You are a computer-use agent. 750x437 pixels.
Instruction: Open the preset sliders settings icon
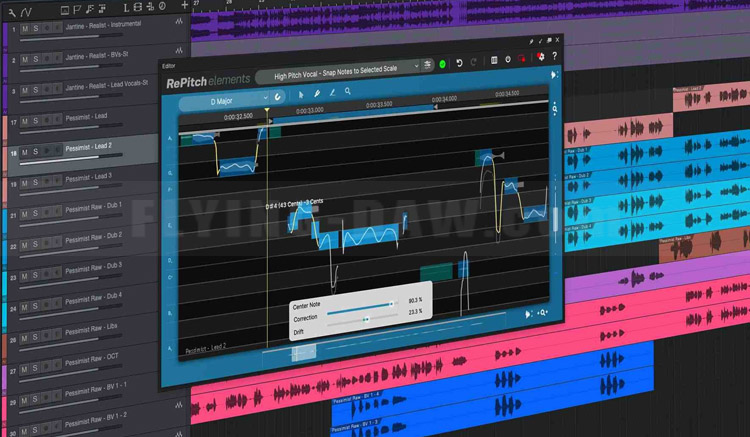[x=427, y=65]
